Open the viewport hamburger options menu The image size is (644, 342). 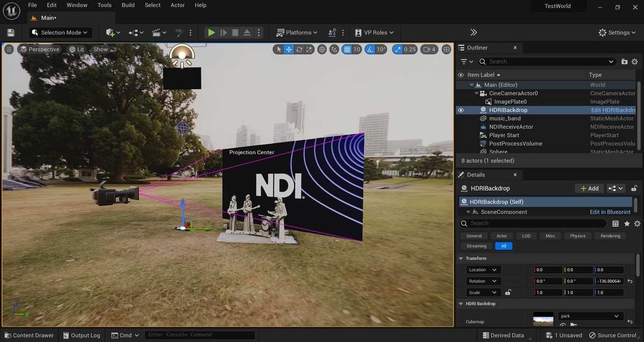click(x=9, y=49)
